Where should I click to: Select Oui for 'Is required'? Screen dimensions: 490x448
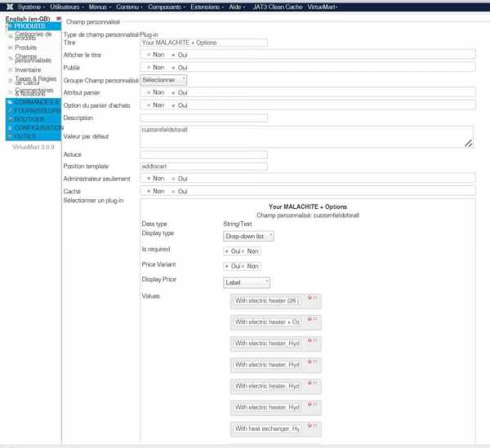point(227,251)
